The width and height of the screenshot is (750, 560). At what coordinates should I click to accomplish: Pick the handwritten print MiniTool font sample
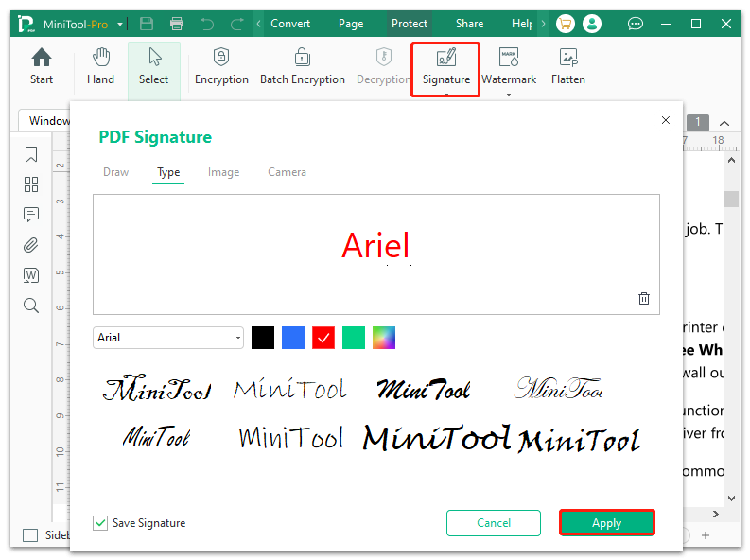click(290, 437)
